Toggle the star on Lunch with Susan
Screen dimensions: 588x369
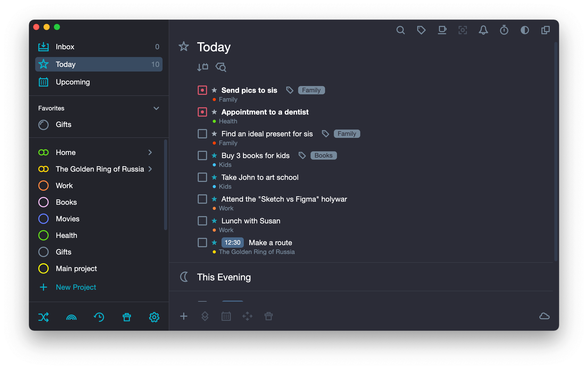[214, 221]
